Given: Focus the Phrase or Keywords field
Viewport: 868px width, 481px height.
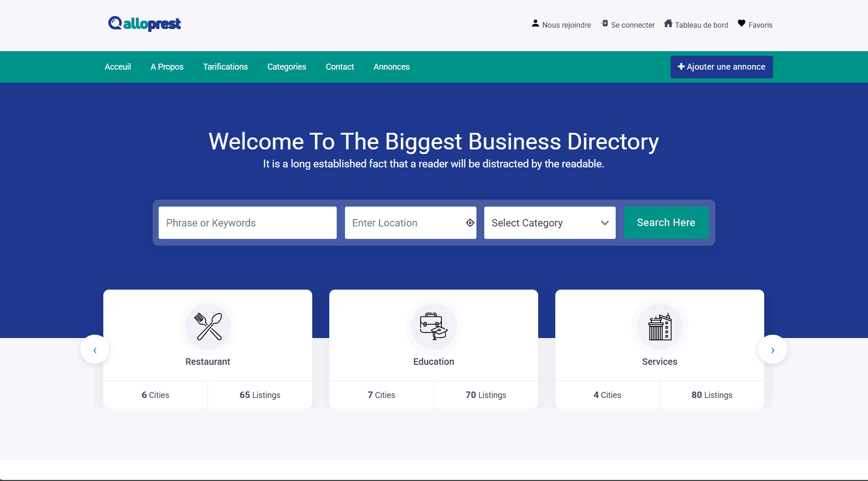Looking at the screenshot, I should tap(247, 223).
